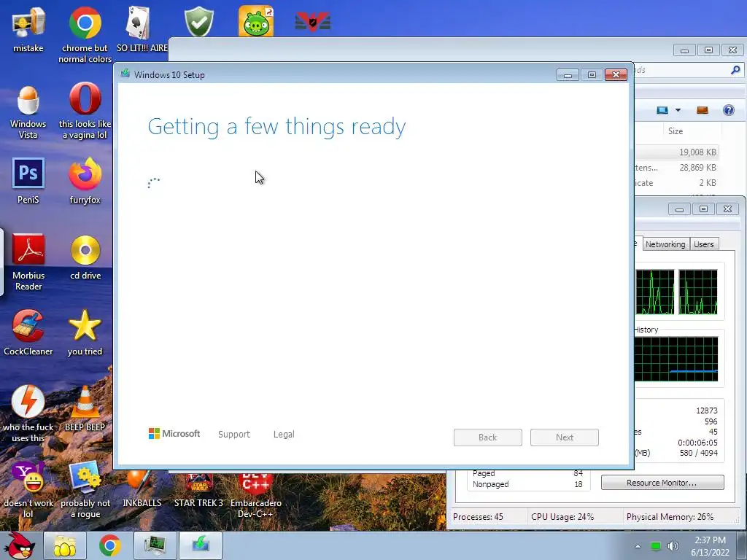Open the 'cd drive' disc icon

pyautogui.click(x=85, y=257)
